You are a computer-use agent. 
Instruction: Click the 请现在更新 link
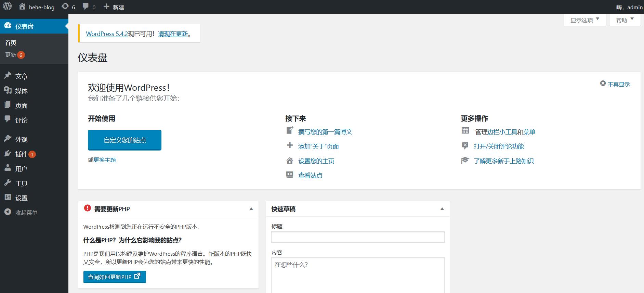coord(173,34)
